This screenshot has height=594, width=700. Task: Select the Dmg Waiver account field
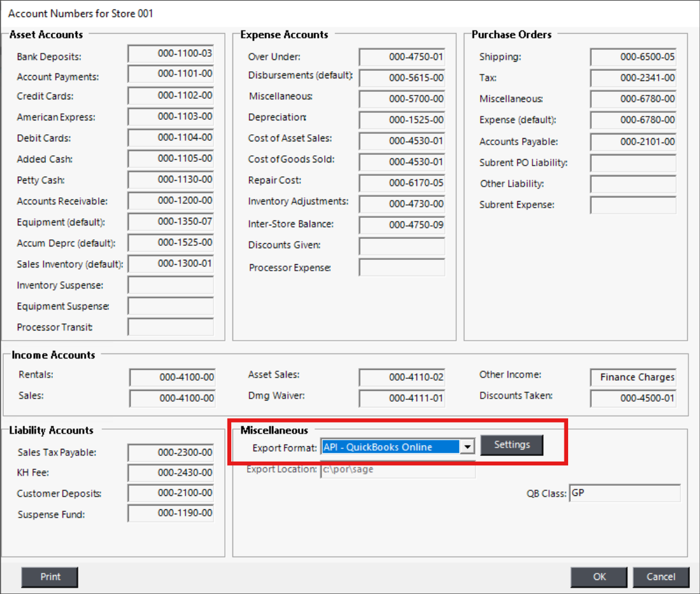tap(402, 399)
